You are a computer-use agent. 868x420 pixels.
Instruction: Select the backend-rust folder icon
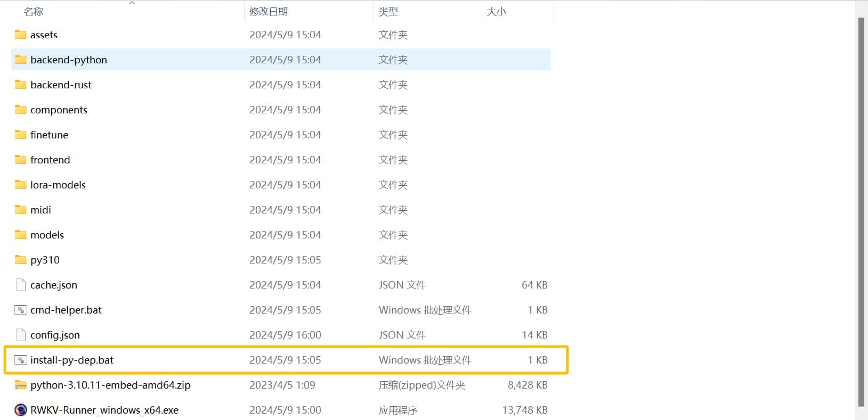coord(21,85)
